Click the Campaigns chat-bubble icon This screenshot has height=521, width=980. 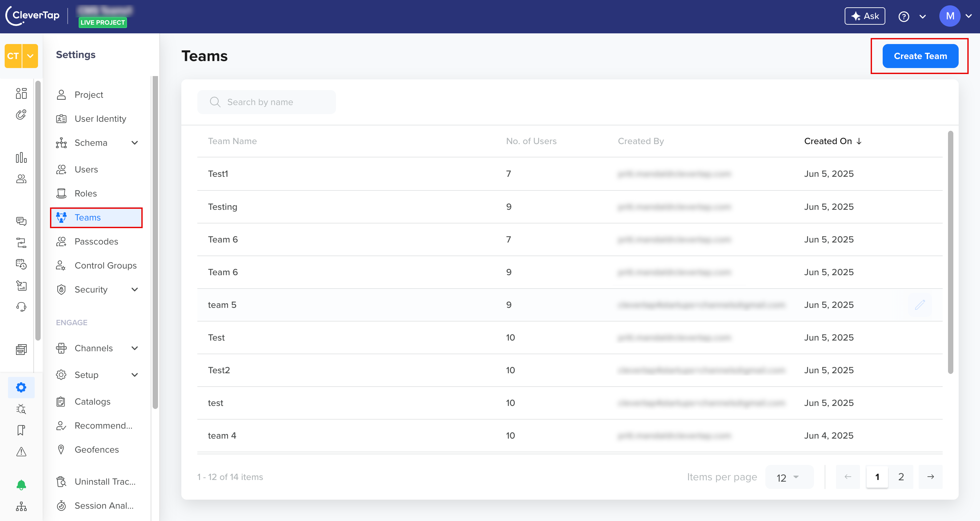click(x=21, y=221)
